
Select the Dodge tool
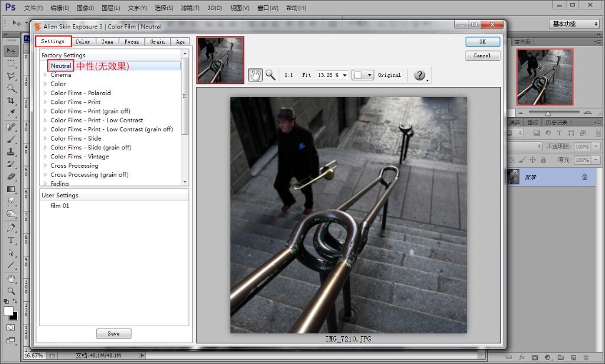11,214
